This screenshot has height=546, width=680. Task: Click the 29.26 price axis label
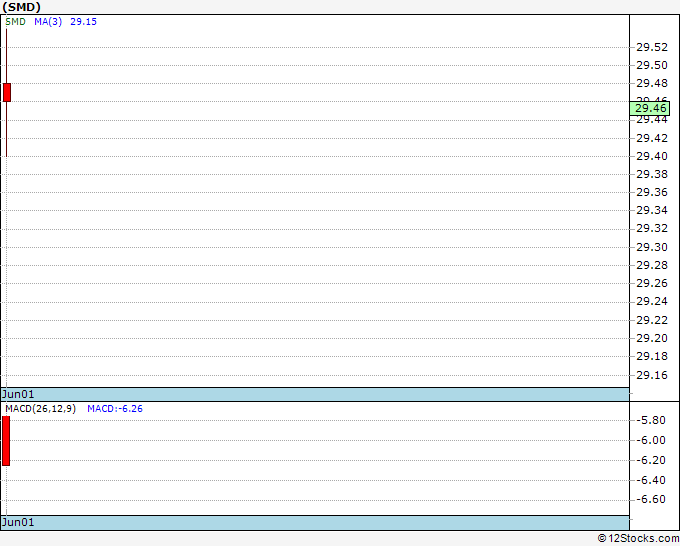pyautogui.click(x=652, y=283)
